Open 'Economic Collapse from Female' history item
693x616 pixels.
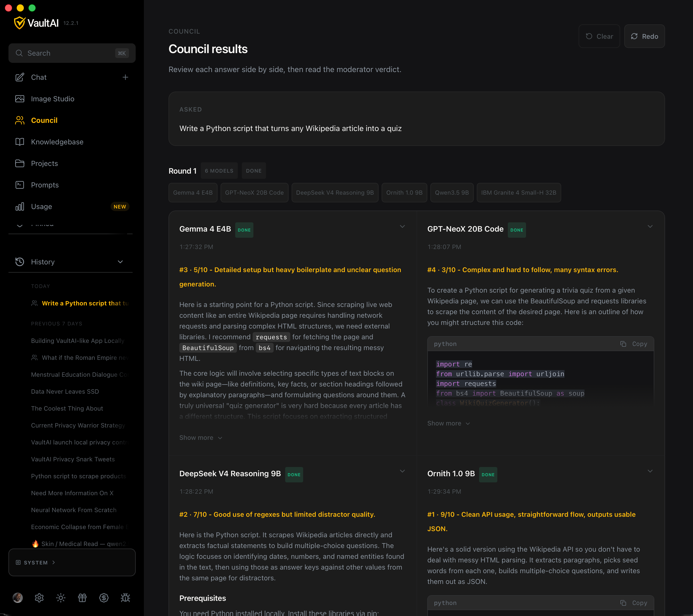coord(80,527)
